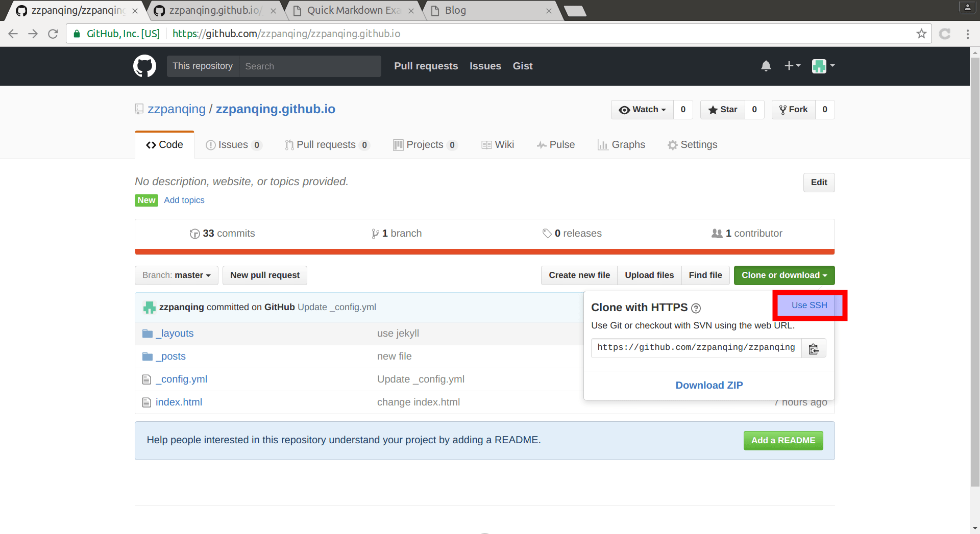The height and width of the screenshot is (534, 980).
Task: Click the watchers count next to Watch
Action: [x=683, y=110]
